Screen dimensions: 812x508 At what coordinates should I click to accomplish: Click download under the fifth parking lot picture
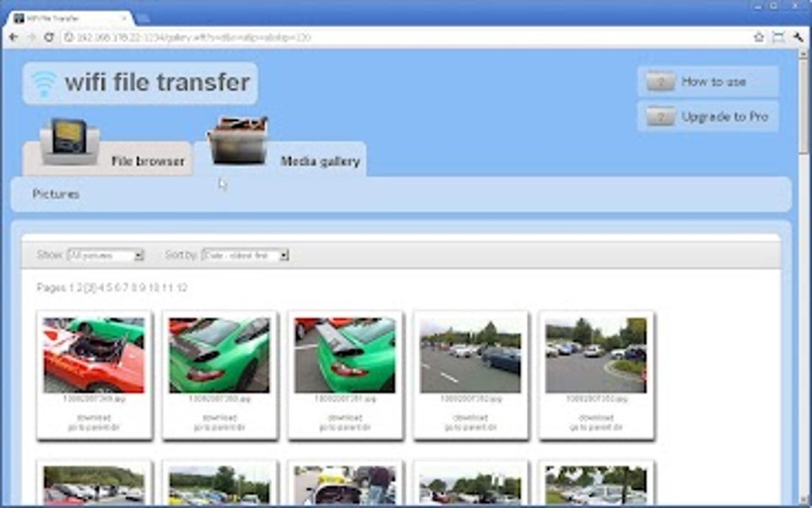coord(596,417)
